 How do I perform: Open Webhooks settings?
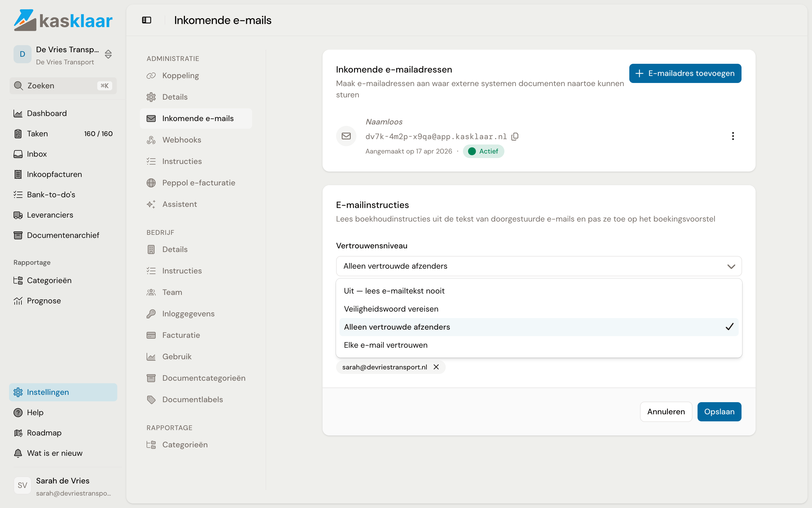(196, 140)
